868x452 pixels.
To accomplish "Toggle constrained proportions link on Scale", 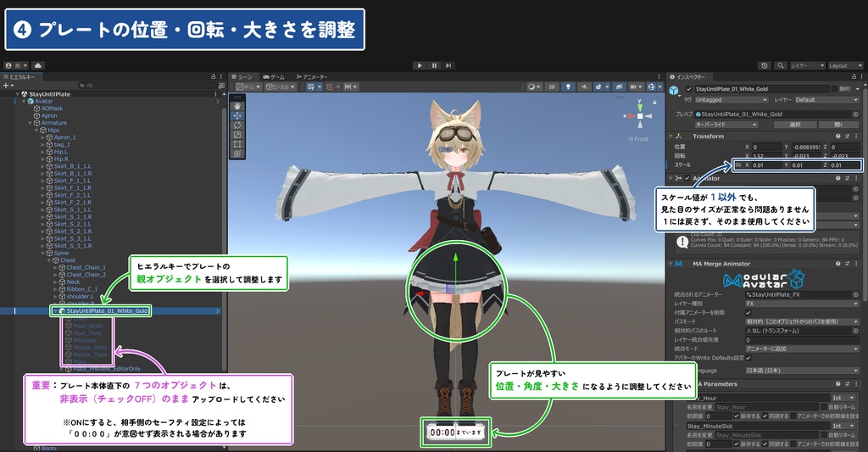I will point(737,165).
